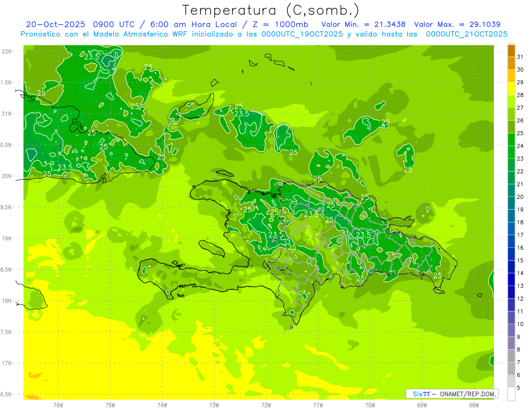Viewport: 532px width, 411px height.
Task: Click the green swatch between 23 and 24
Action: [x=511, y=153]
